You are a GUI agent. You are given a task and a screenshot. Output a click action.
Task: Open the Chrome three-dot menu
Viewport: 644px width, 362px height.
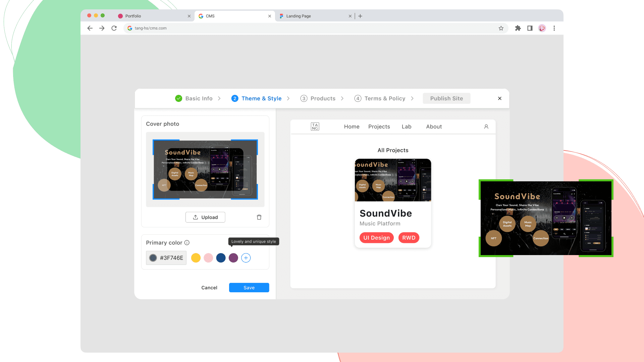(554, 28)
